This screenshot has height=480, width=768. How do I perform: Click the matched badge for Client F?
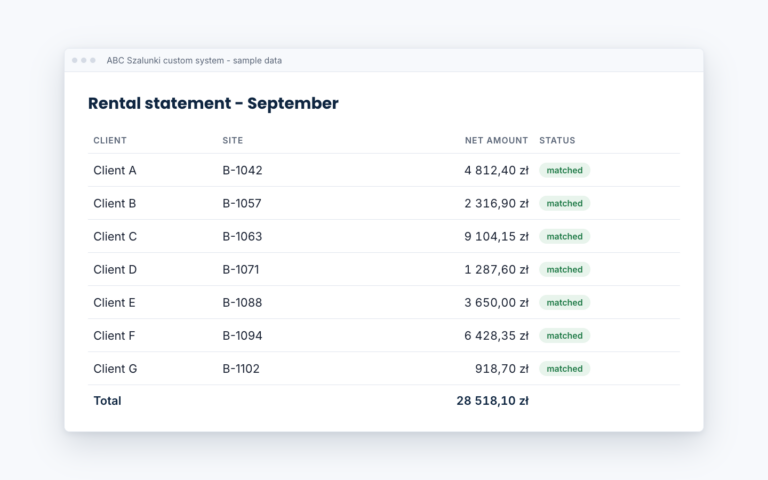[565, 336]
